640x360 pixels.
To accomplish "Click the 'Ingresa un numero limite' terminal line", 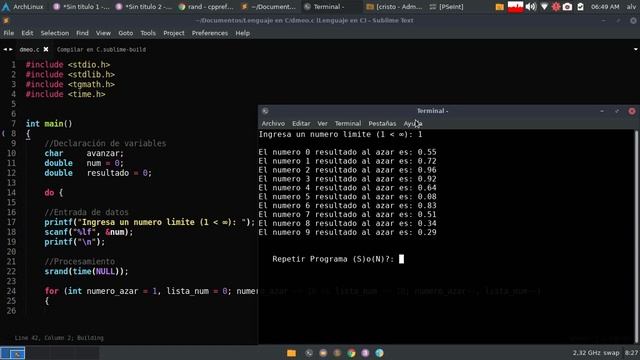I will [x=340, y=134].
